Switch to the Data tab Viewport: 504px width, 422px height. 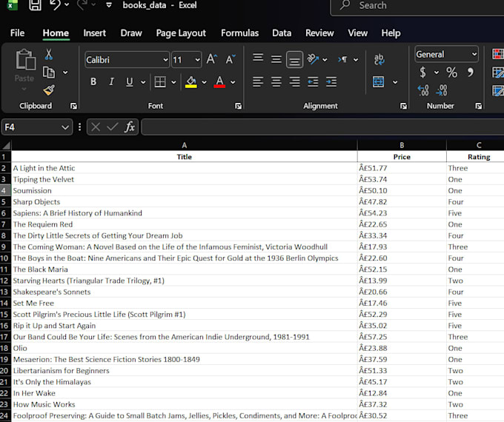[x=282, y=33]
